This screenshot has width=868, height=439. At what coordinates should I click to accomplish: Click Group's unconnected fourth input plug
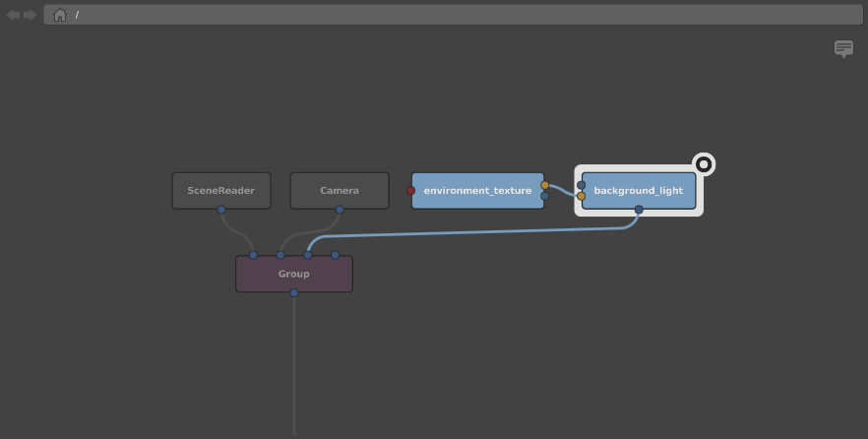pos(335,255)
